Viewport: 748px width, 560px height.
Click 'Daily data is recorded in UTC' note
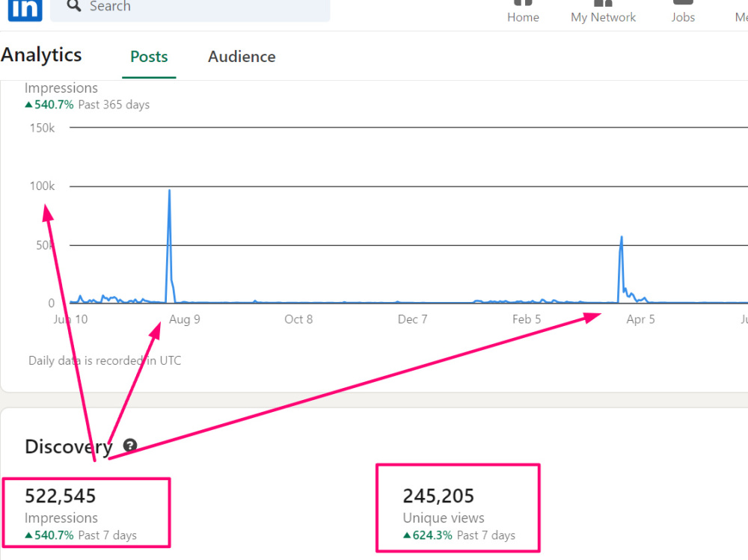point(105,360)
